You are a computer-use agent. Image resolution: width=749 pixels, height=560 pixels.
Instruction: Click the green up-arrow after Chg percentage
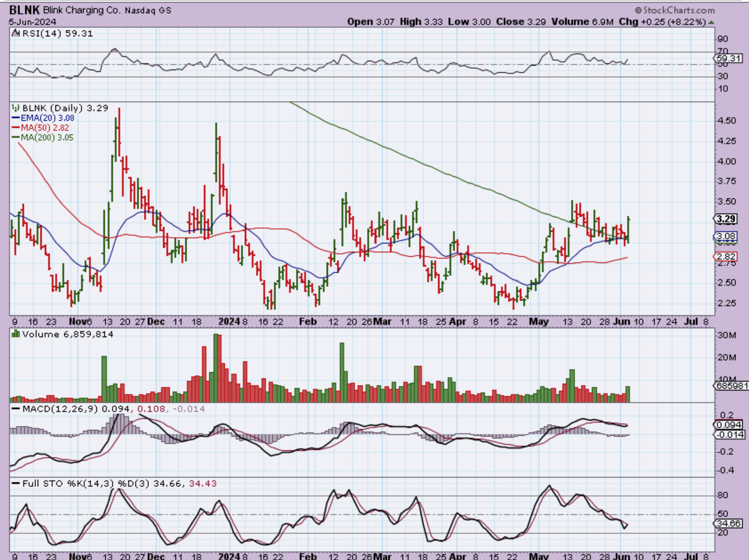pyautogui.click(x=711, y=22)
